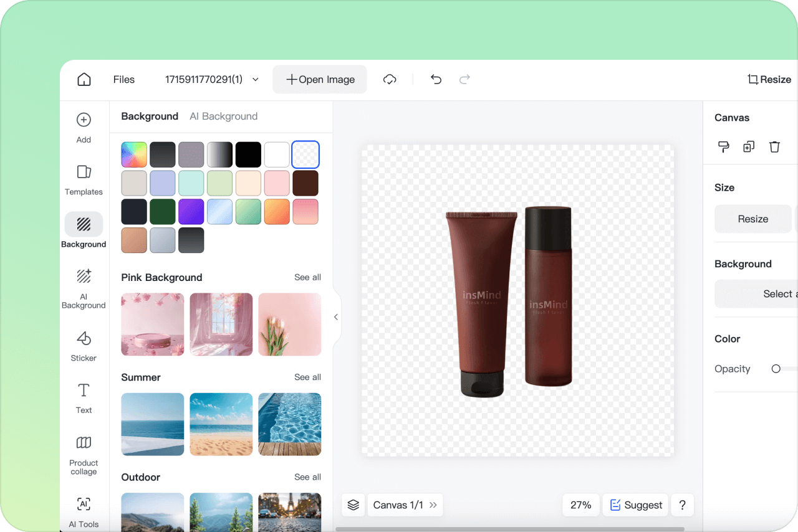This screenshot has width=798, height=532.
Task: Open the file name dropdown 1715911770291(1)
Action: click(x=212, y=79)
